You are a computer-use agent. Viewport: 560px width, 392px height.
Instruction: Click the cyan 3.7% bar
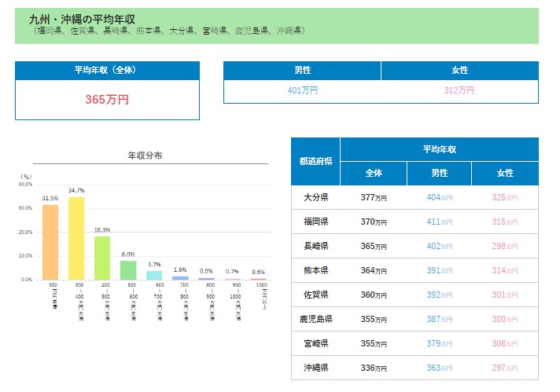point(154,276)
